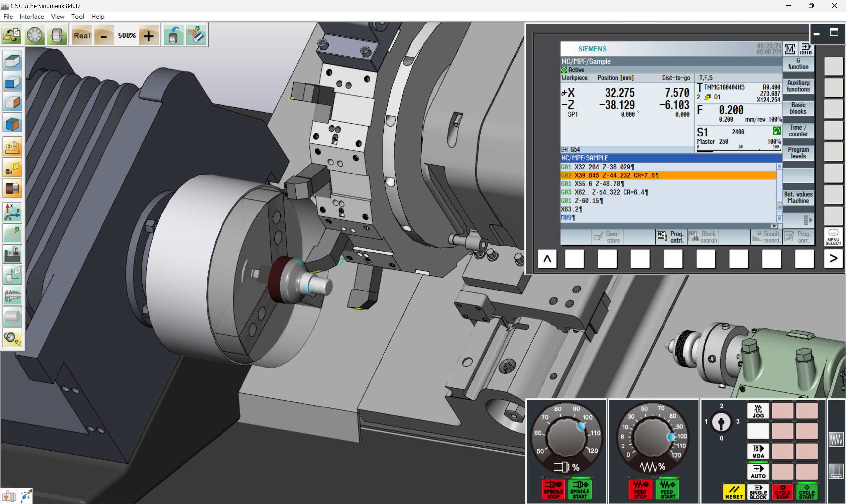Turn the key switch selector

tap(721, 422)
